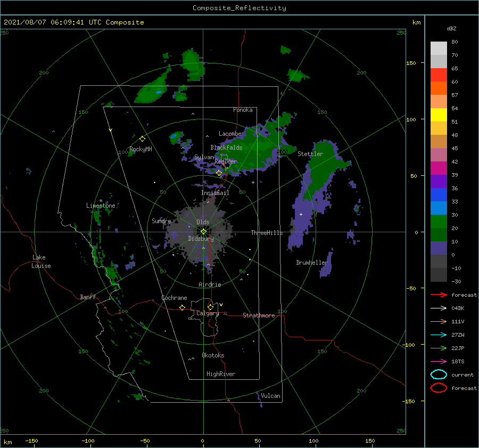Click the yellow diamond marker below Cochrane
Screen dimensions: 479x448
[182, 307]
